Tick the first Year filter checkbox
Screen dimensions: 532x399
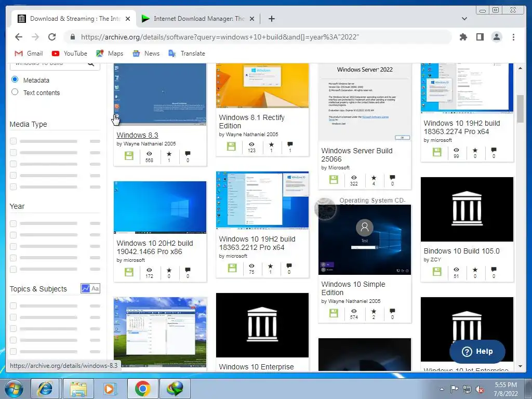[13, 223]
